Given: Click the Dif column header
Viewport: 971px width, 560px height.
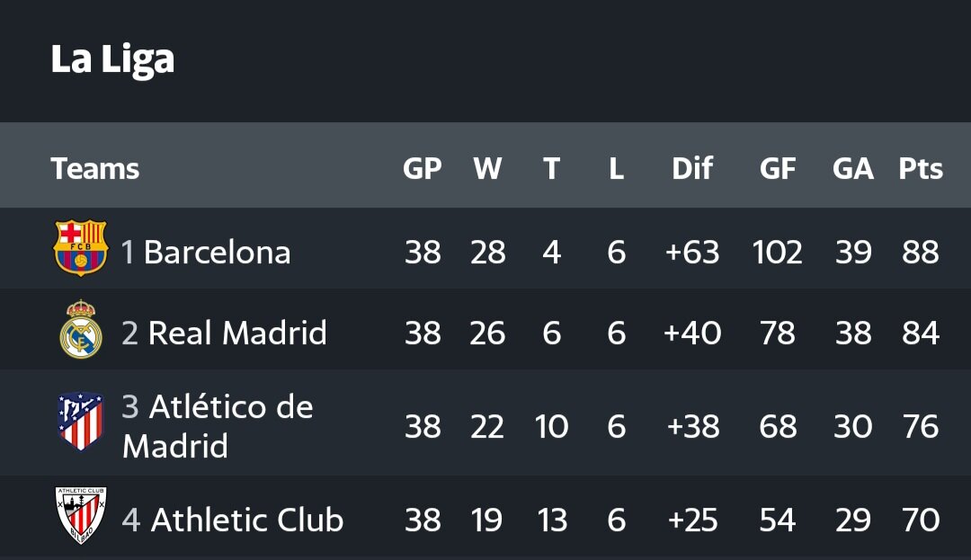Looking at the screenshot, I should (x=692, y=168).
